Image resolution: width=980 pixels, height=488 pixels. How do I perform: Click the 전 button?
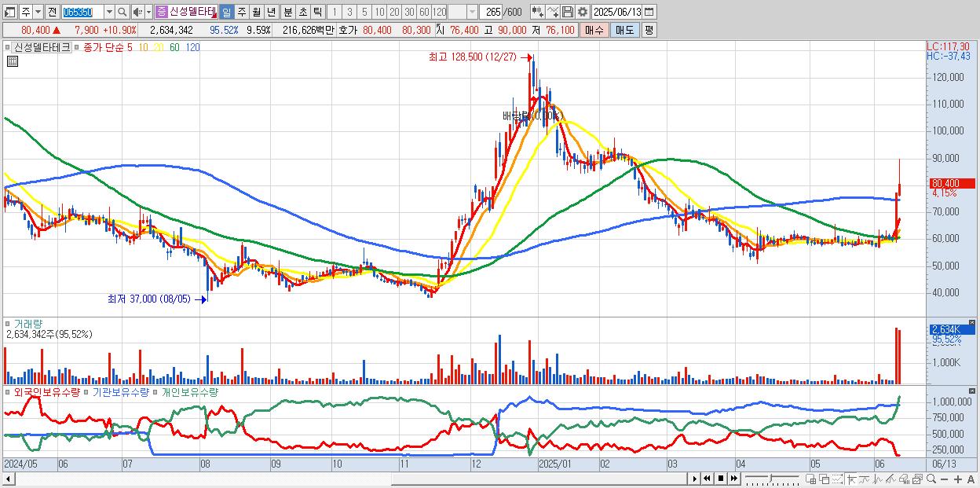tap(53, 12)
